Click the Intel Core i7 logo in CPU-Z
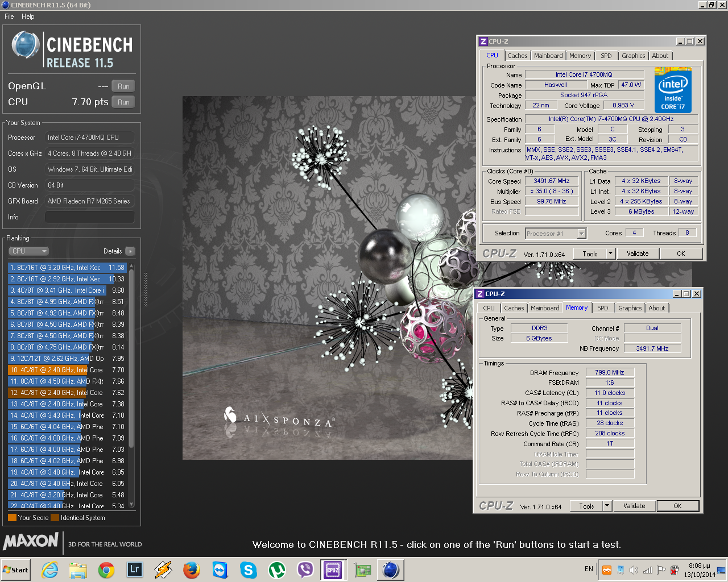The width and height of the screenshot is (728, 582). (x=673, y=92)
